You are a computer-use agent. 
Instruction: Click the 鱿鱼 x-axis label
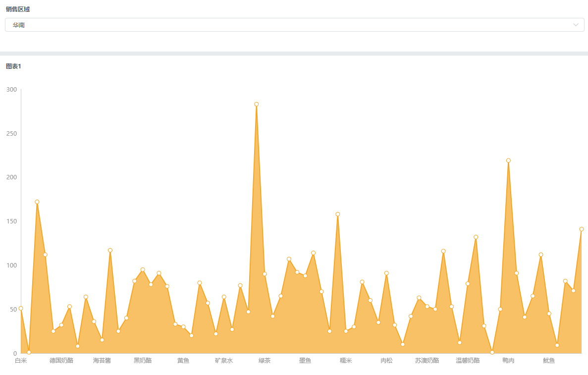pos(549,361)
